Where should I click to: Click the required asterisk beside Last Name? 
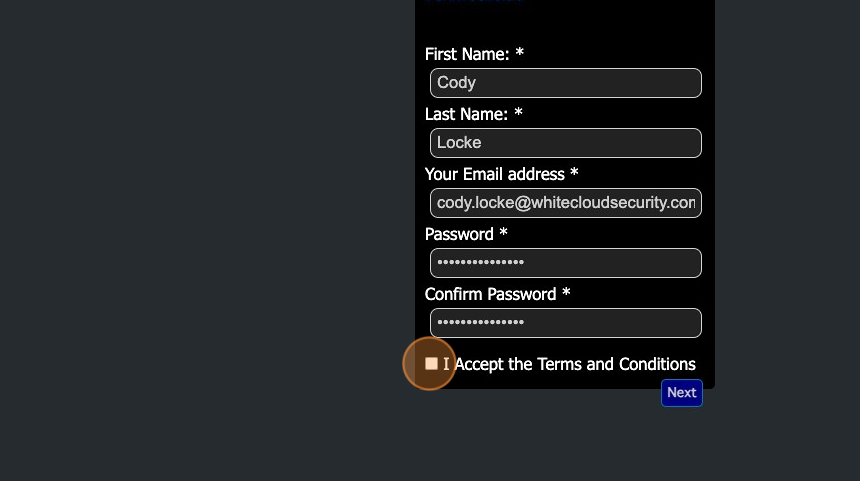click(x=518, y=113)
